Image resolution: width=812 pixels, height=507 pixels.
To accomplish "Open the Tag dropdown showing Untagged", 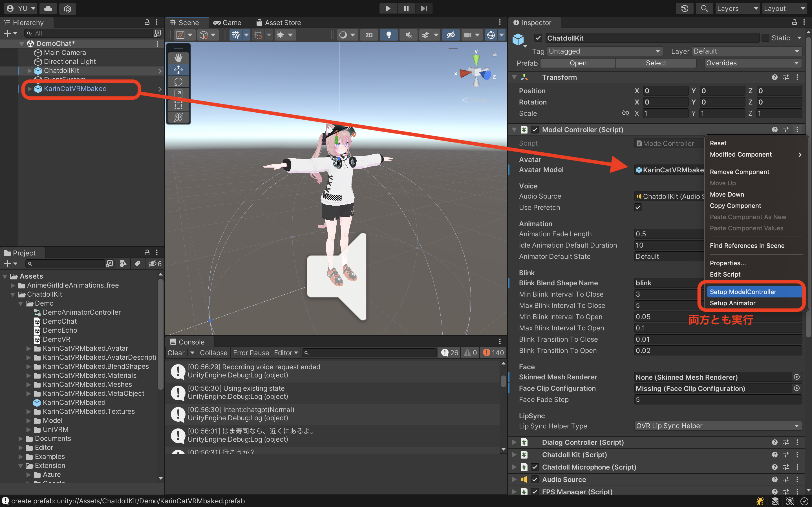I will [x=604, y=51].
